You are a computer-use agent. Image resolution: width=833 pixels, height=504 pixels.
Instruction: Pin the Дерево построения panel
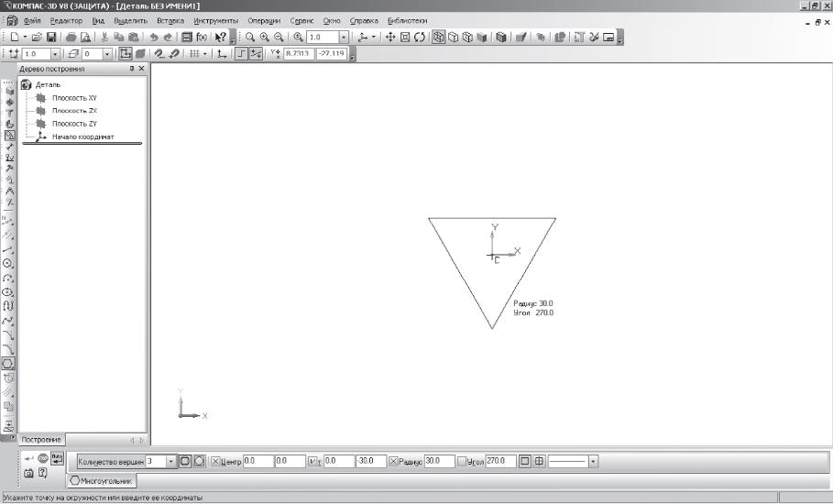tap(132, 69)
